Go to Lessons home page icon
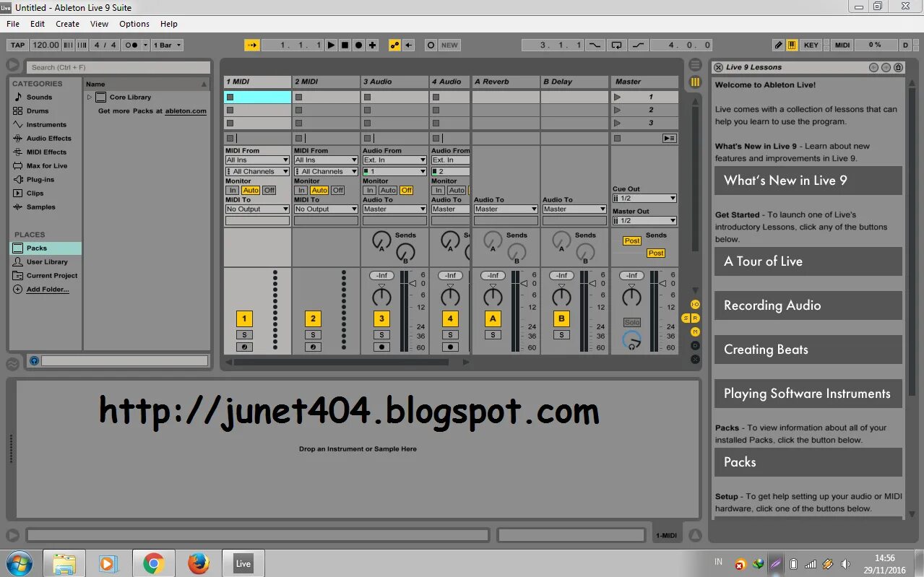924x577 pixels. click(x=898, y=67)
